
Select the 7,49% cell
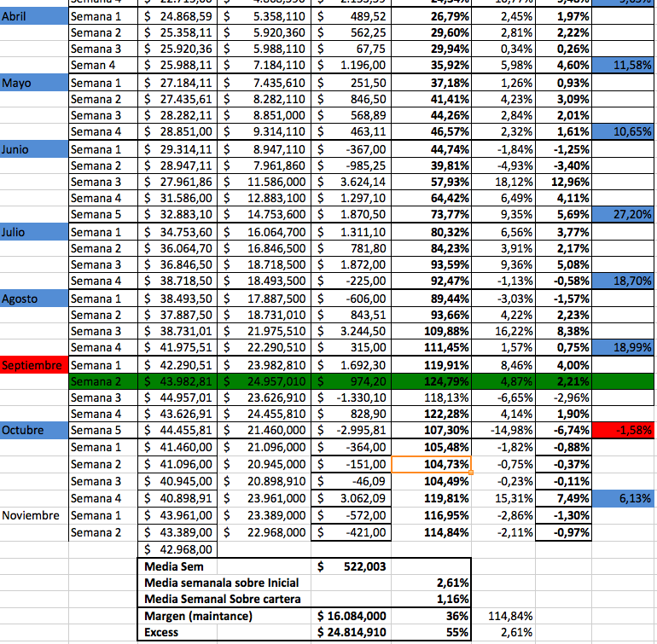563,498
